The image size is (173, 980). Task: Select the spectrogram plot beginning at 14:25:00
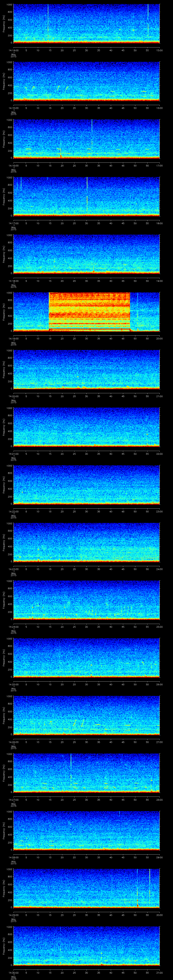tap(87, 657)
